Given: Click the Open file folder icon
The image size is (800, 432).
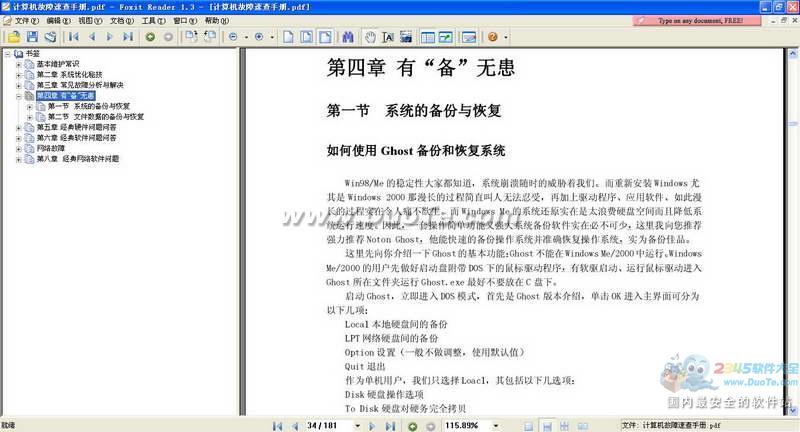Looking at the screenshot, I should tap(12, 37).
